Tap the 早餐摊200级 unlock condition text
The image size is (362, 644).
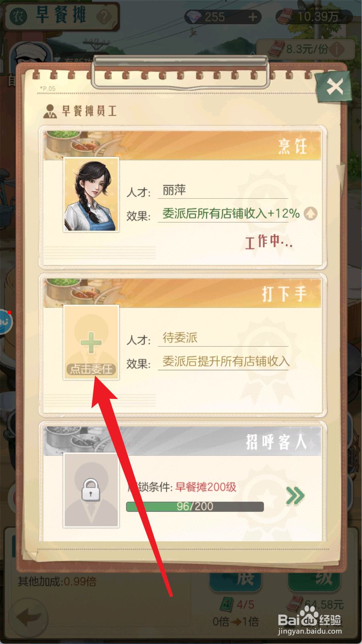click(x=206, y=487)
